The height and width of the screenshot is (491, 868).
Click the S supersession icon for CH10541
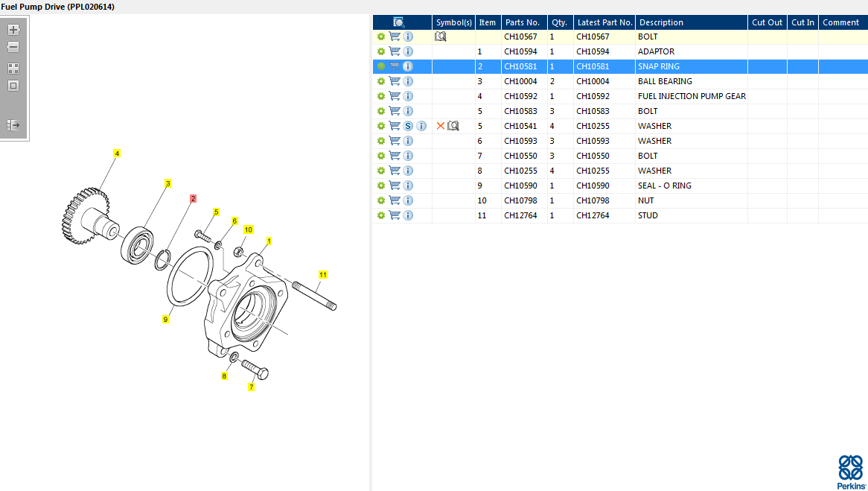tap(408, 126)
